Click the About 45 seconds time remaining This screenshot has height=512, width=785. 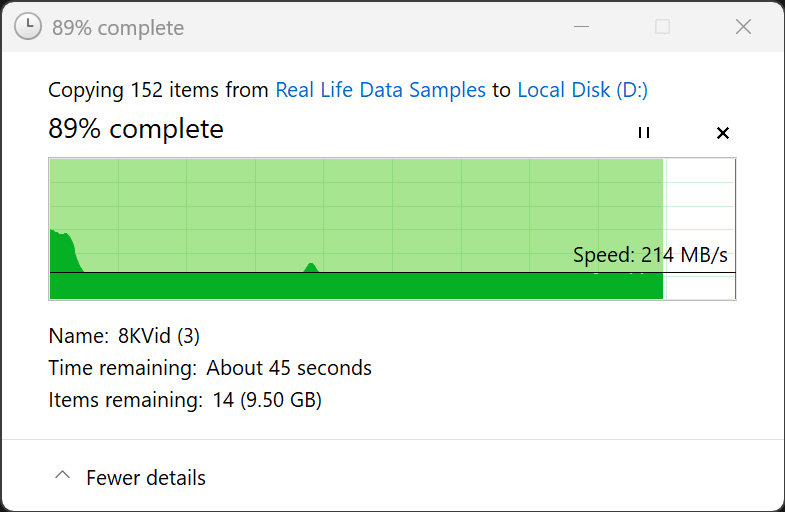coord(289,368)
